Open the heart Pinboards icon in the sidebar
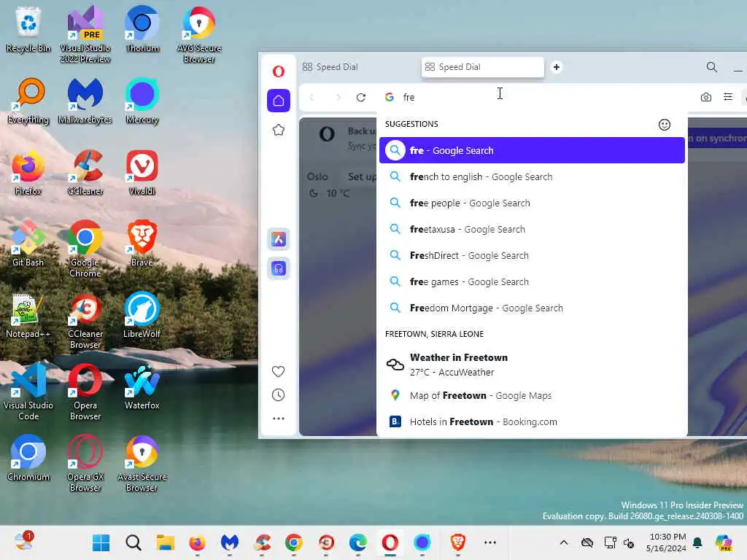 pos(278,371)
